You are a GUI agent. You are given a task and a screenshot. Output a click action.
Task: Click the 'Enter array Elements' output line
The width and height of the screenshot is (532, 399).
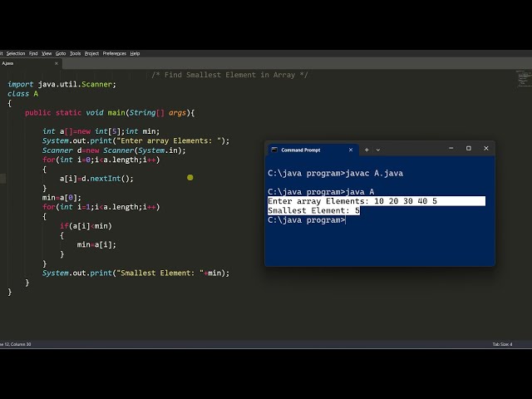click(377, 201)
